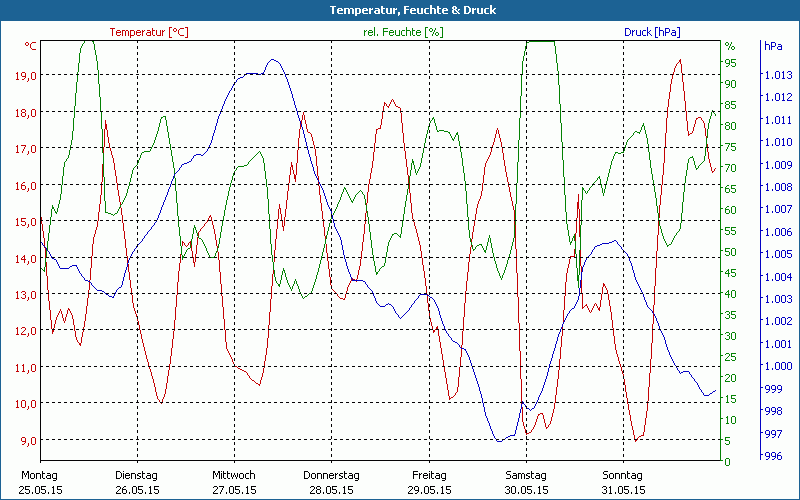The image size is (800, 500).
Task: Click the blue 'hPa' axis unit label
Action: 773,46
